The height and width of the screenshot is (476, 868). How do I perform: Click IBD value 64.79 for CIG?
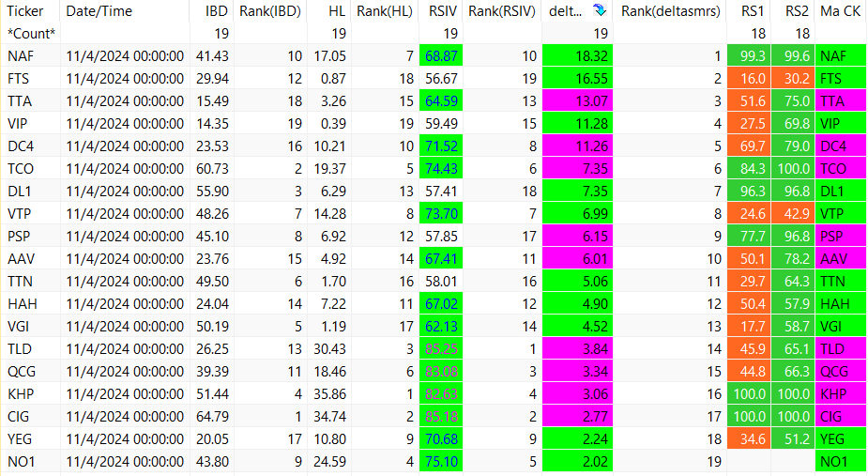point(211,417)
